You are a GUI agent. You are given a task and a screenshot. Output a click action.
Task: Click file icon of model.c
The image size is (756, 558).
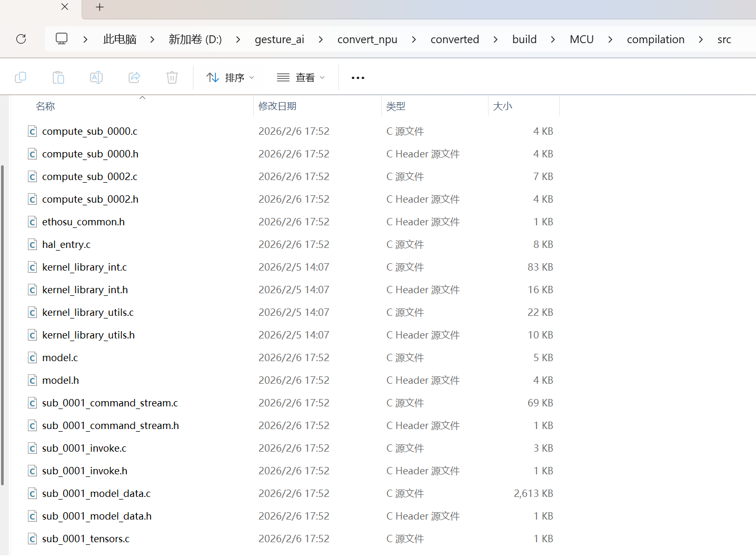coord(33,357)
